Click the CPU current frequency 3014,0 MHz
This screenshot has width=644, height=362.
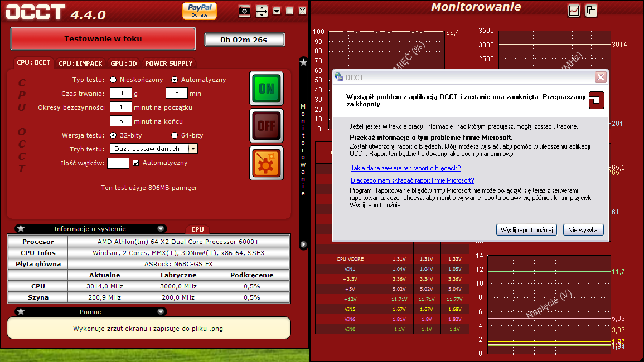[105, 286]
